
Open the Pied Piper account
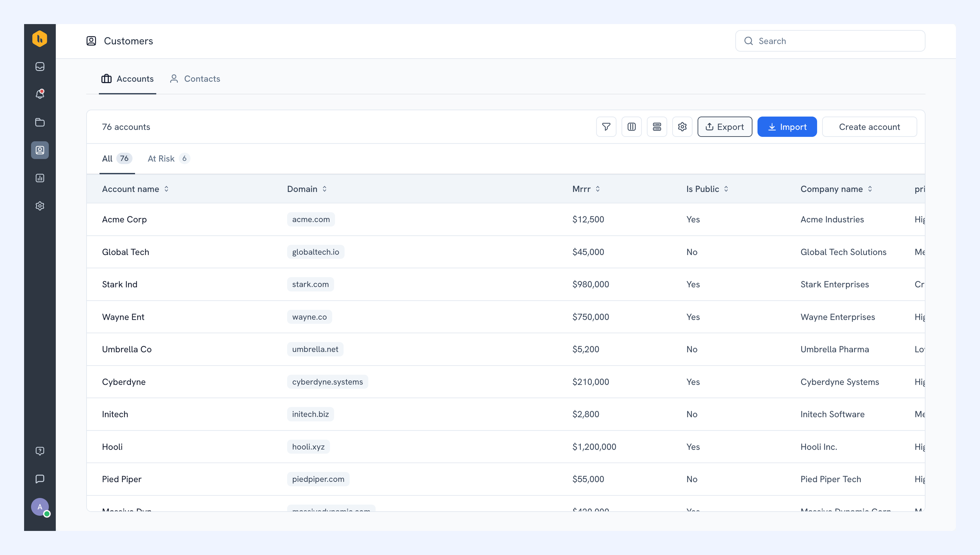pyautogui.click(x=122, y=479)
